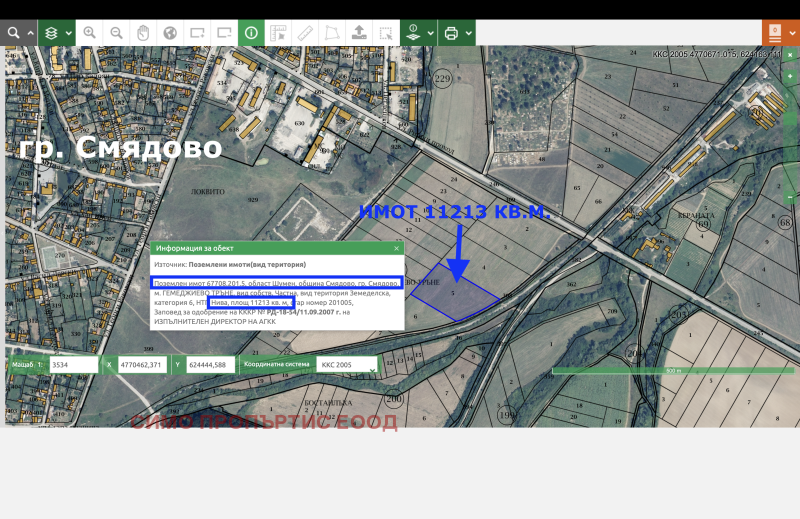
Task: Open the orange hamburger menu button
Action: 775,33
